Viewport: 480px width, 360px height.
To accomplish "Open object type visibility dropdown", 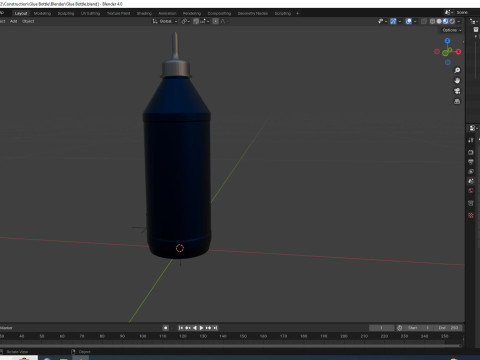I will (x=382, y=21).
